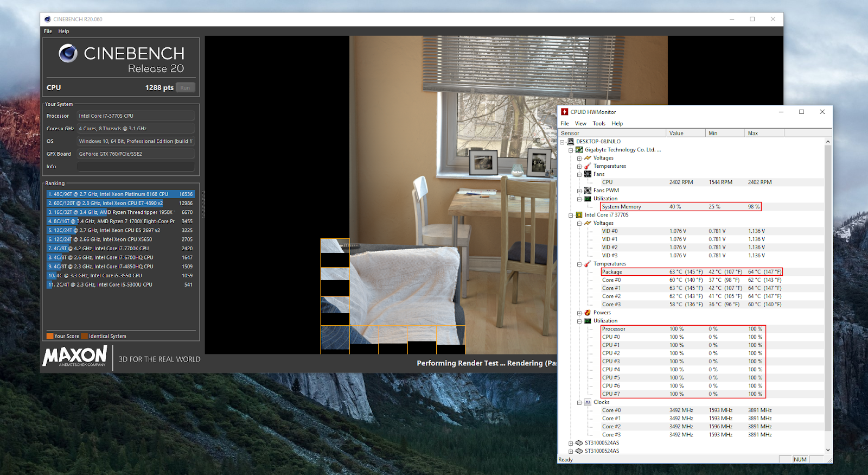This screenshot has height=475, width=868.
Task: Open the File menu in Cinebench
Action: point(48,31)
